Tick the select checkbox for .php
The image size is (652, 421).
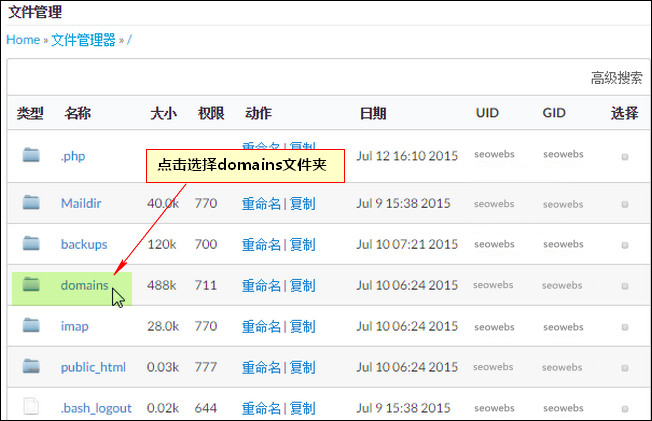point(625,157)
